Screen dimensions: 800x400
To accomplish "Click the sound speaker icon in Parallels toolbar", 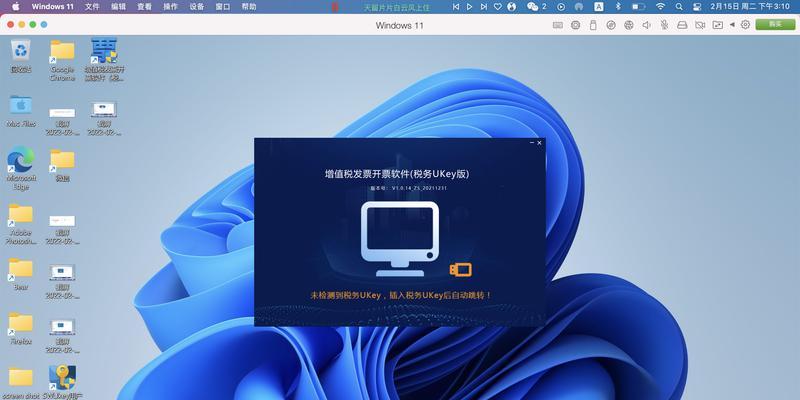I will (x=646, y=25).
